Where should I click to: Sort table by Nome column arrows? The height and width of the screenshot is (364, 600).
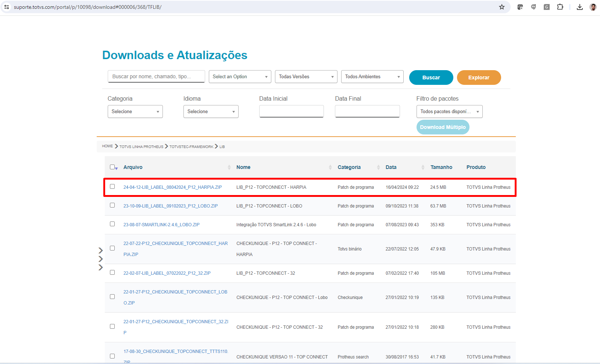pyautogui.click(x=330, y=167)
